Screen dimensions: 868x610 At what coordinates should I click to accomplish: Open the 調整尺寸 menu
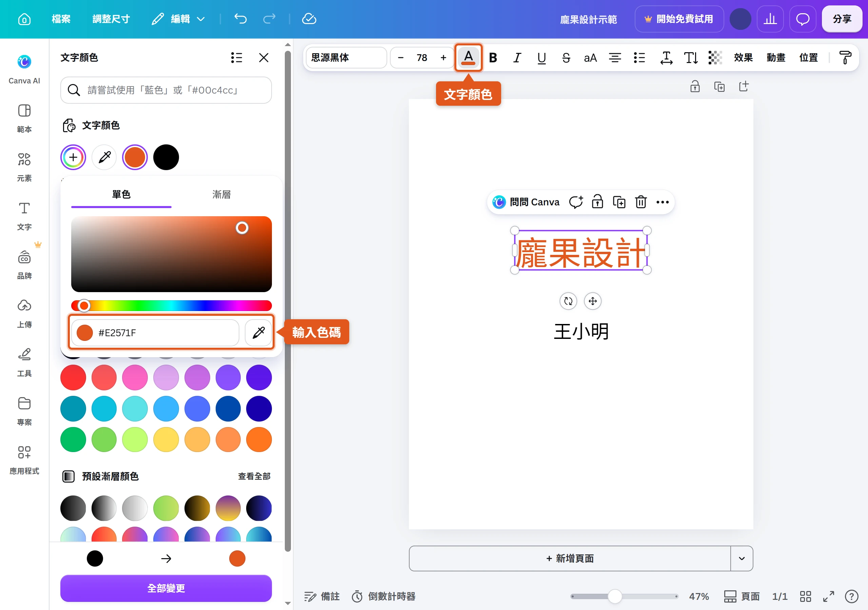point(111,19)
